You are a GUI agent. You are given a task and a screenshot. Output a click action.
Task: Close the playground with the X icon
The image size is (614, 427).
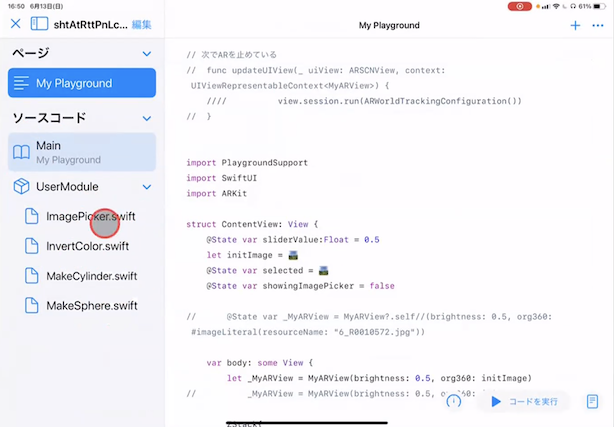click(x=15, y=24)
